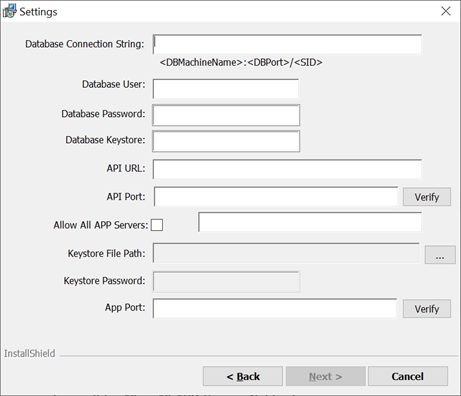Click into Database Keystore field

[x=226, y=141]
